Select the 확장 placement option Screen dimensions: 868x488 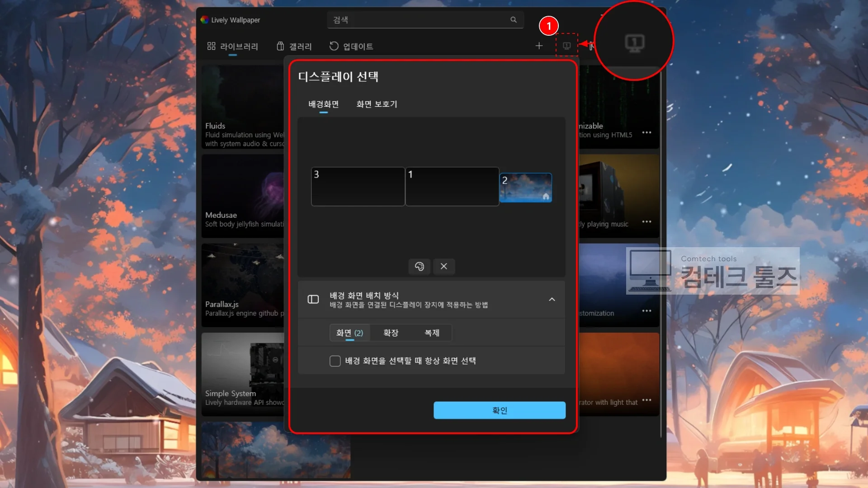coord(391,333)
